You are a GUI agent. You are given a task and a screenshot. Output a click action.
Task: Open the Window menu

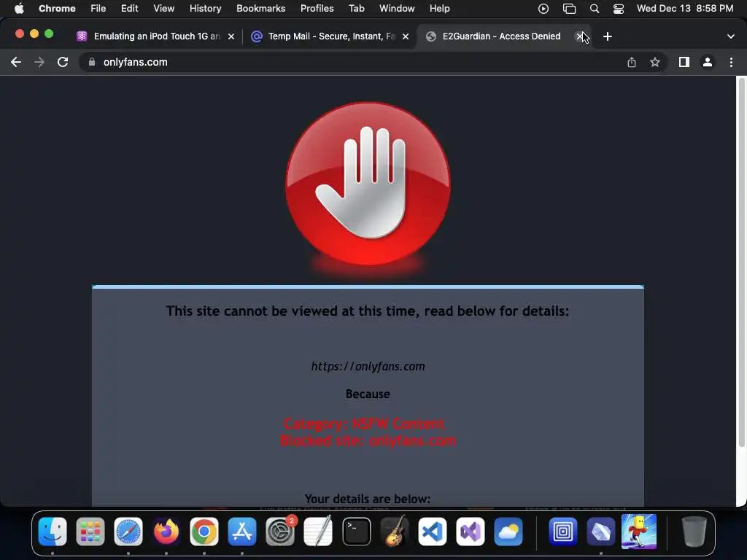point(397,9)
